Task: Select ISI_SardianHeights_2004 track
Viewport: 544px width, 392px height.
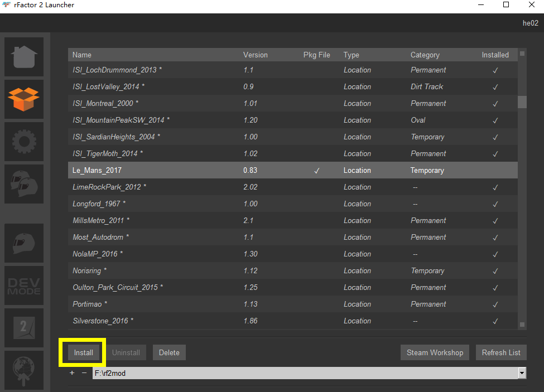Action: 293,137
